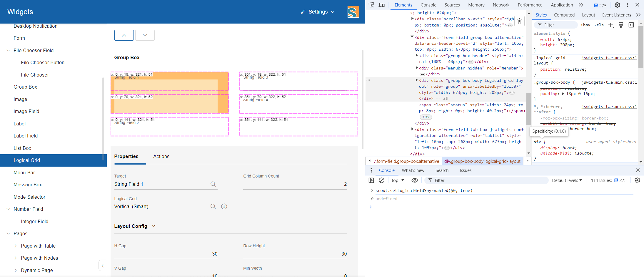Open the Network tab in DevTools
The width and height of the screenshot is (644, 277).
pos(501,5)
